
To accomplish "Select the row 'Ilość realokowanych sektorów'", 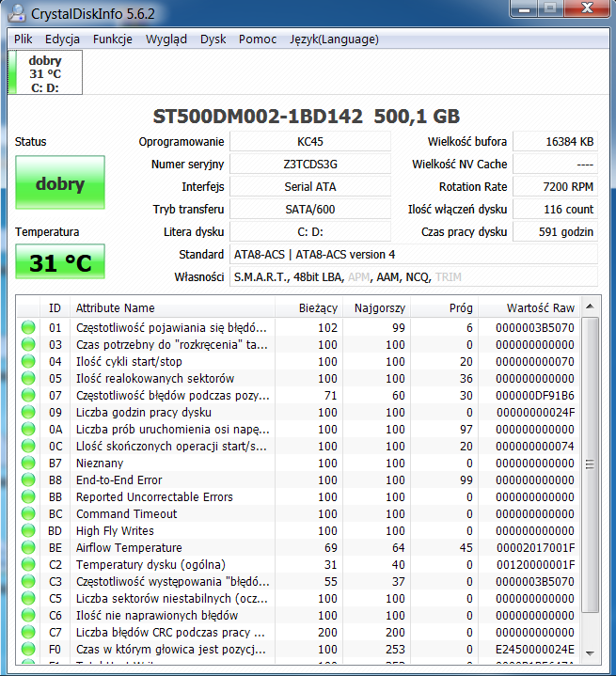I will point(298,379).
